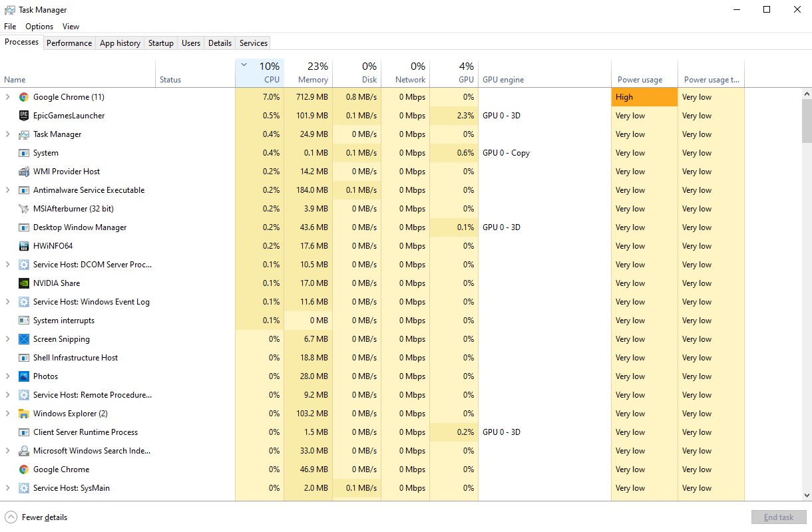Image resolution: width=812 pixels, height=532 pixels.
Task: Select the Screen Snipping icon
Action: [x=24, y=339]
